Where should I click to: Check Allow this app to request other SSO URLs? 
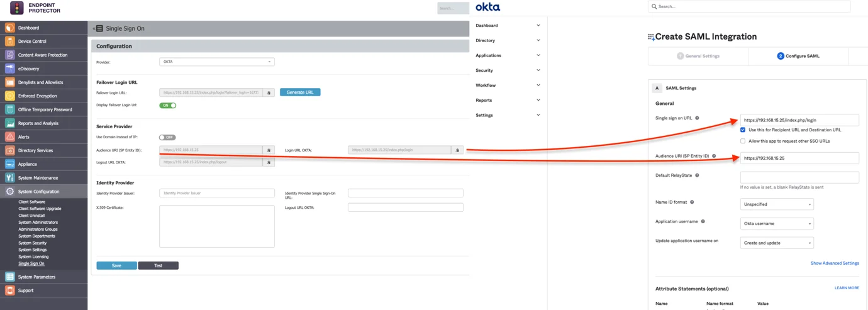pos(743,141)
